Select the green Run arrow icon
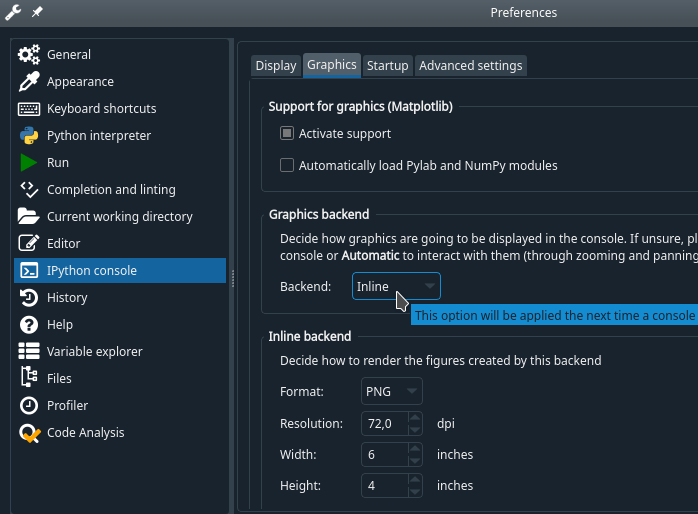The width and height of the screenshot is (698, 514). (x=29, y=163)
